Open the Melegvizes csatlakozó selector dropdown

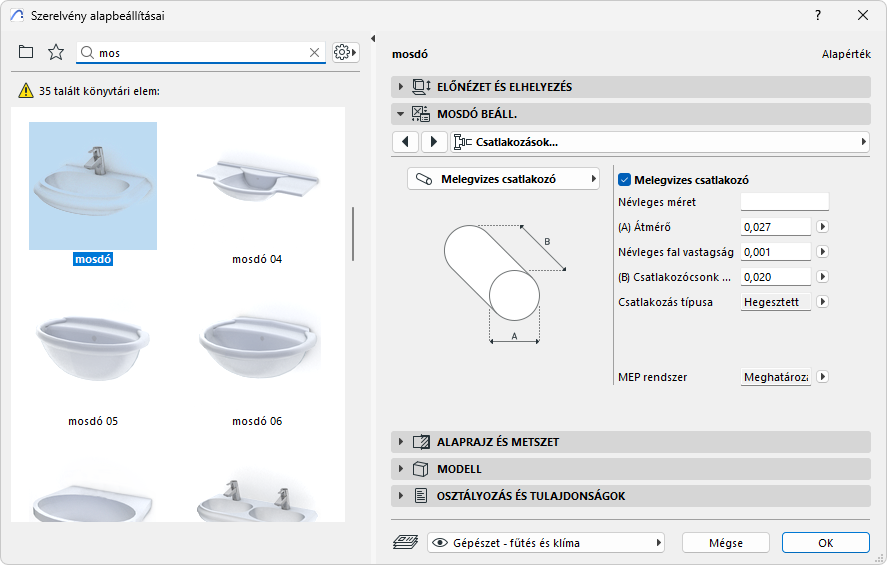[503, 180]
